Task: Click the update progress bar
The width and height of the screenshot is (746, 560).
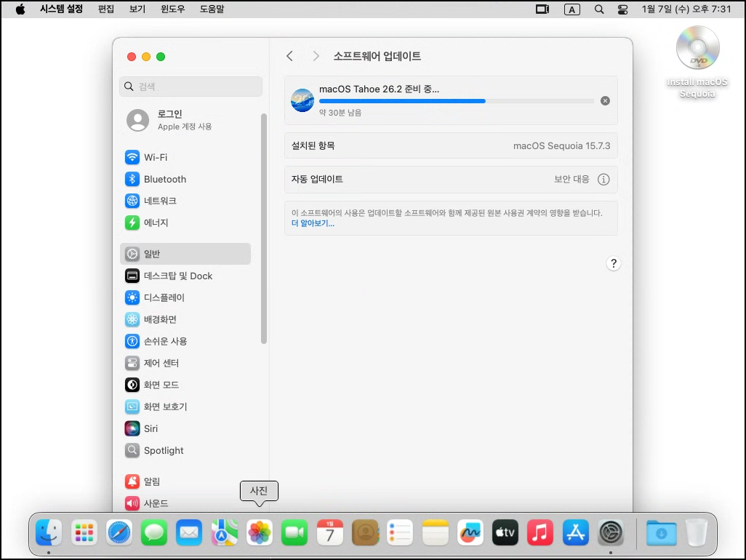Action: pos(457,101)
